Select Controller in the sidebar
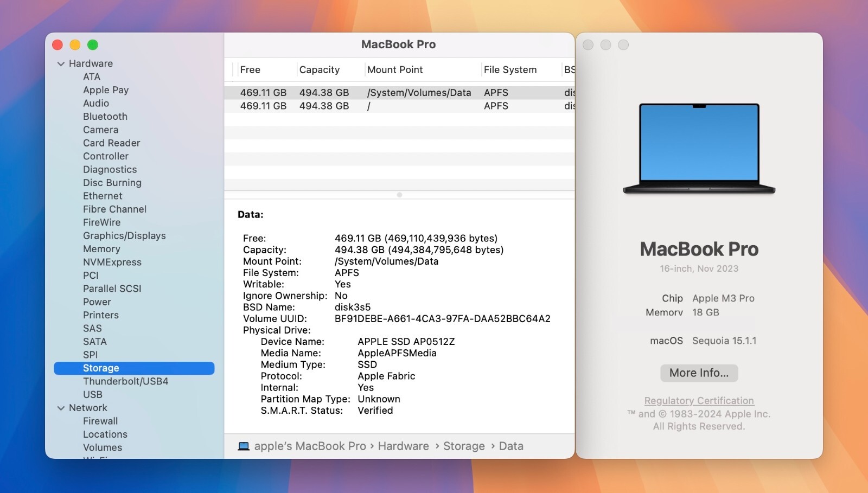Viewport: 868px width, 493px height. (x=106, y=156)
